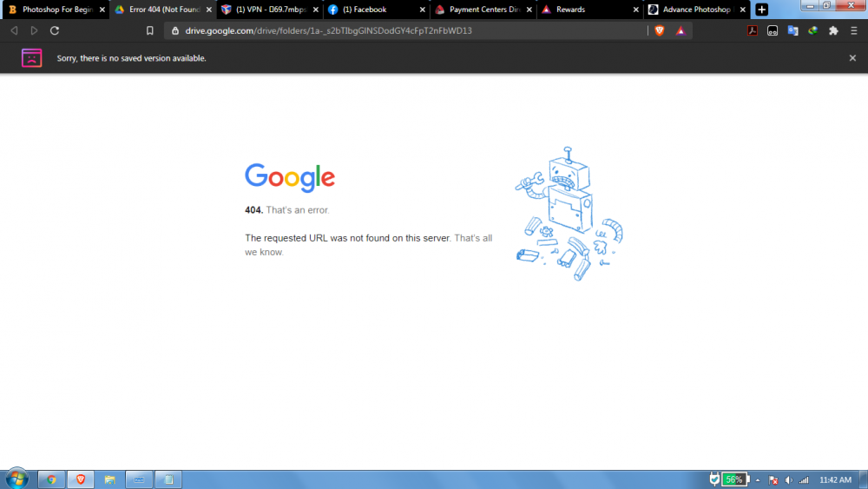Click the Google Translate extension icon
Screen dimensions: 868x489
coord(792,30)
